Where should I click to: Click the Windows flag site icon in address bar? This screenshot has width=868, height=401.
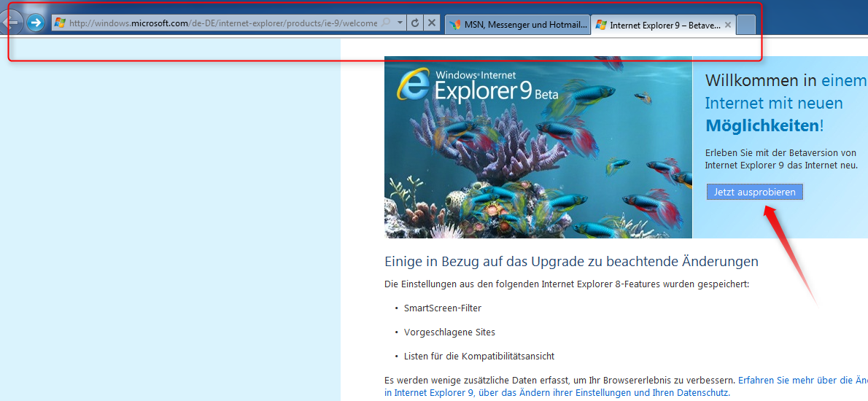60,23
